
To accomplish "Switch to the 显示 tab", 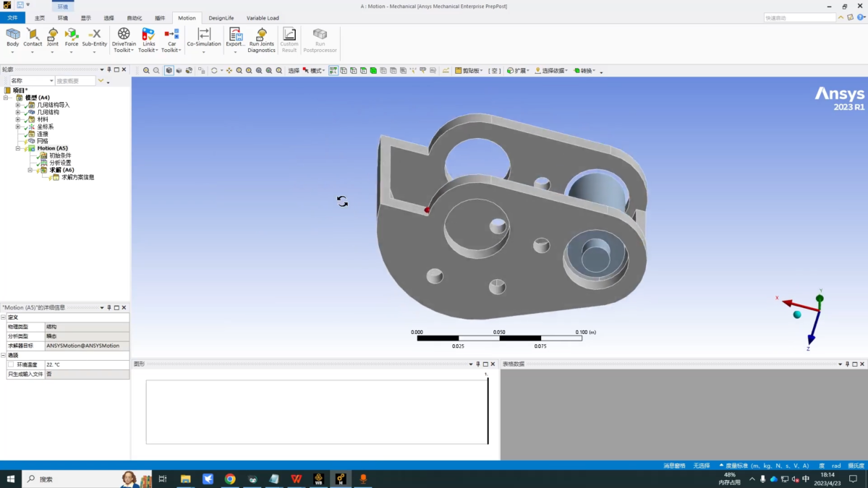I will [x=86, y=18].
